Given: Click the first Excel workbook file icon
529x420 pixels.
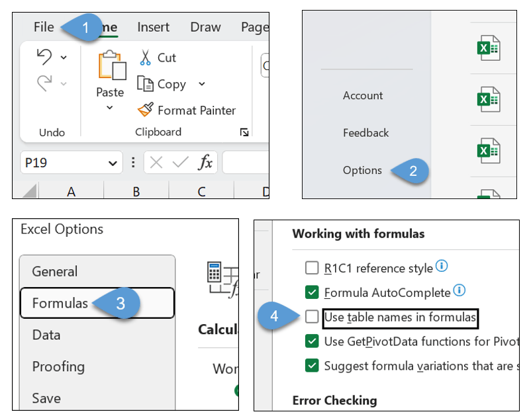Looking at the screenshot, I should [489, 48].
